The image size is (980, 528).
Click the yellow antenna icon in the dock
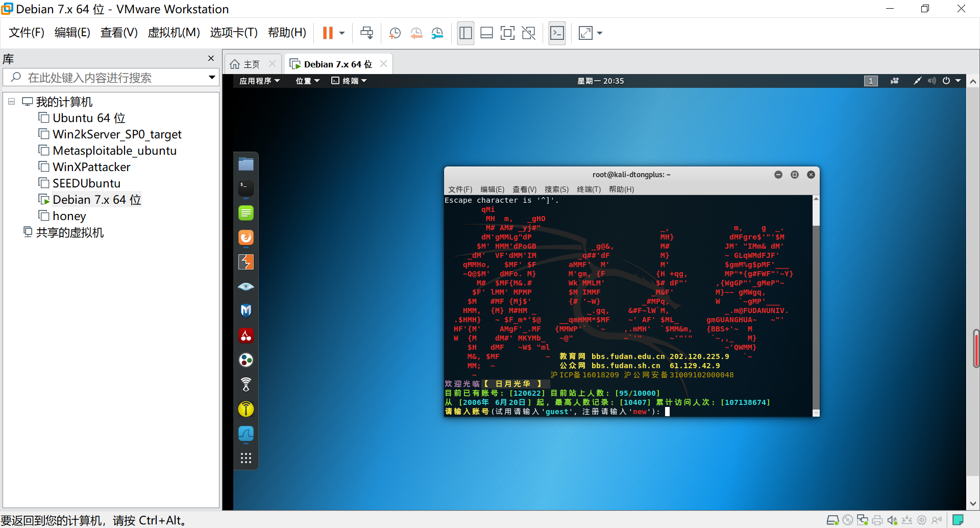pyautogui.click(x=246, y=409)
